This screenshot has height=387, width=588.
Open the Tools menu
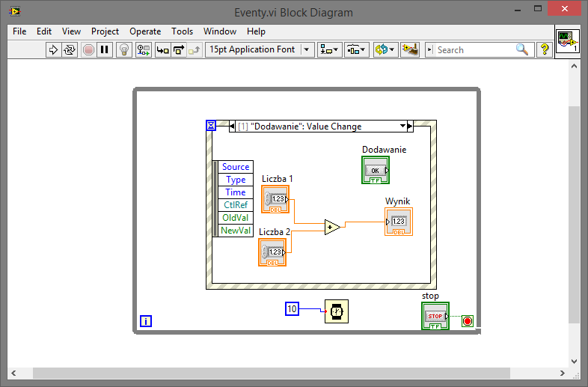[x=182, y=31]
